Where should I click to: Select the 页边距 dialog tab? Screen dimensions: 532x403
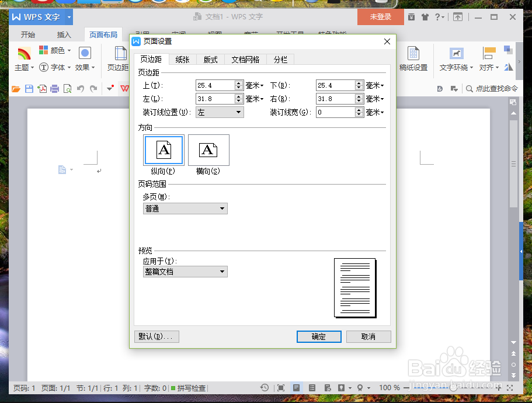pyautogui.click(x=151, y=59)
